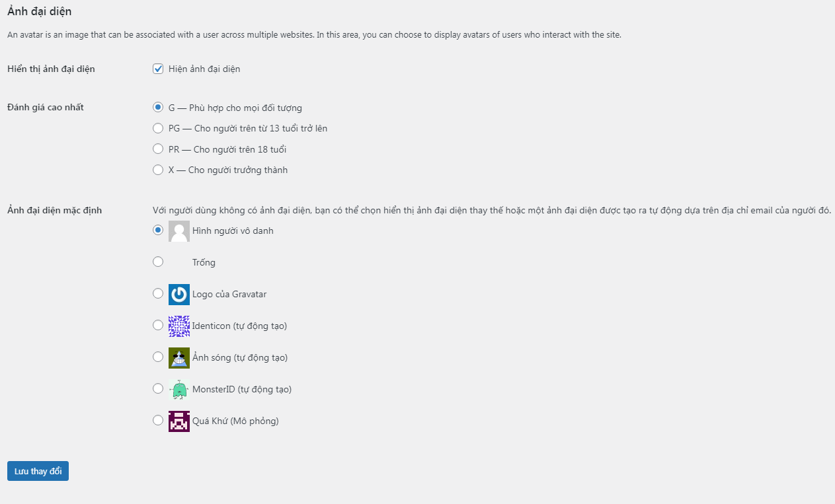Toggle the Hiện ảnh đại diện checkbox
Image resolution: width=835 pixels, height=504 pixels.
coord(158,69)
